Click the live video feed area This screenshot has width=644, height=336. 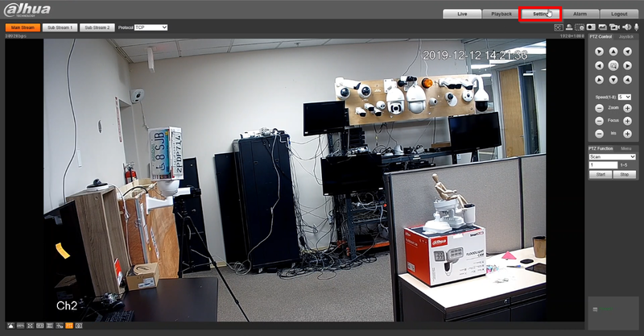coord(295,180)
